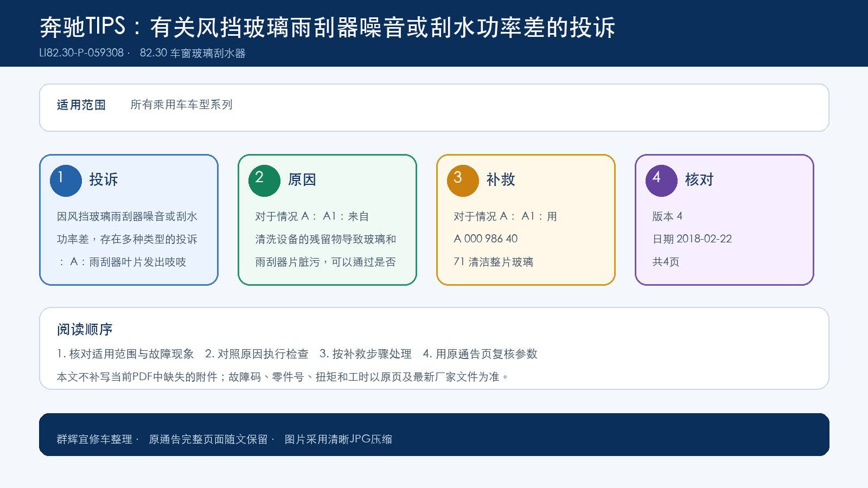Click the orange number 3 circle
This screenshot has height=488, width=868.
click(x=463, y=181)
